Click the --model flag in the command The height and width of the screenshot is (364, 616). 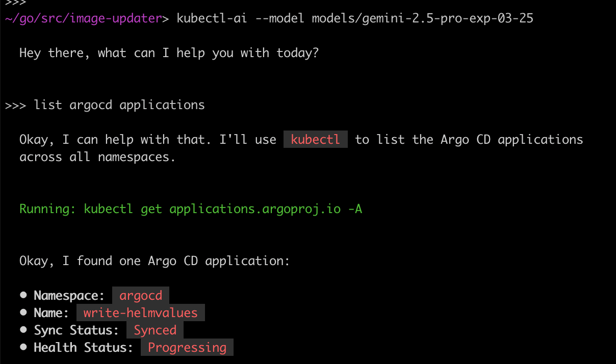pyautogui.click(x=284, y=19)
